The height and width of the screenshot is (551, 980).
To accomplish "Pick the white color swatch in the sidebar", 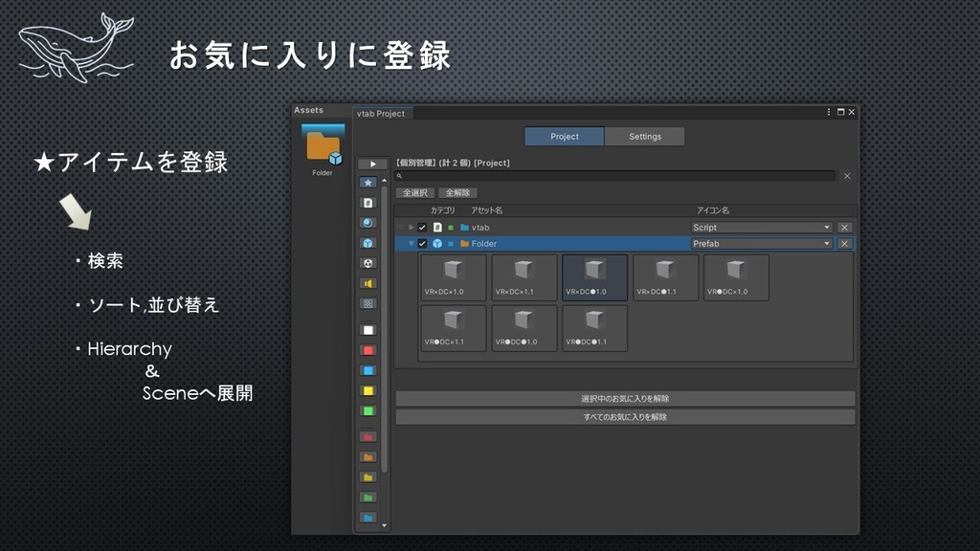I will pyautogui.click(x=368, y=330).
